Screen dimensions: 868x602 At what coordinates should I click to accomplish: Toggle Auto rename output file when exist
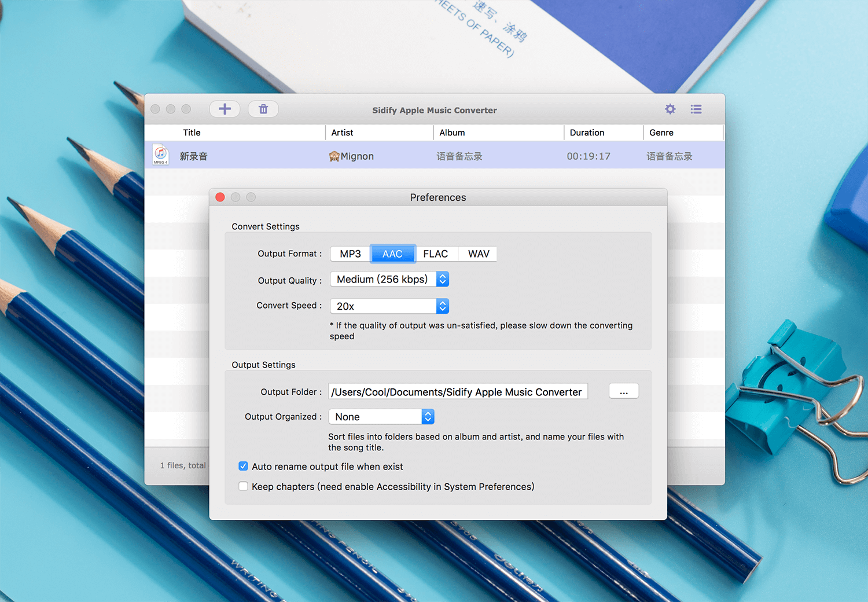[243, 466]
